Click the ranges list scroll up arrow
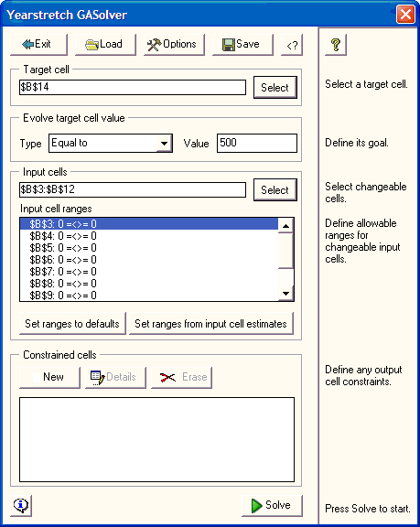 point(285,225)
